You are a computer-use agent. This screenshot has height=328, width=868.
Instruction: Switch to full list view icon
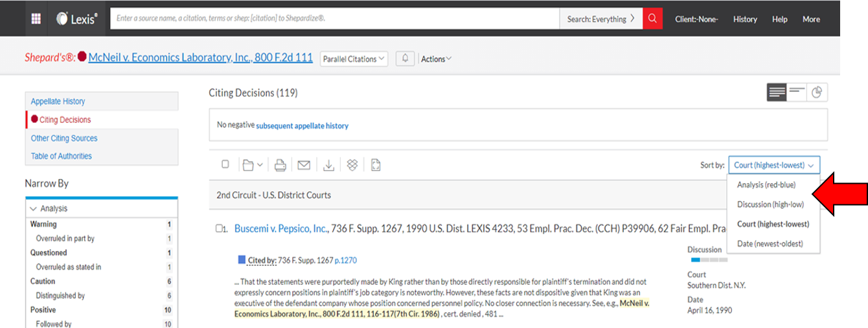pos(777,93)
